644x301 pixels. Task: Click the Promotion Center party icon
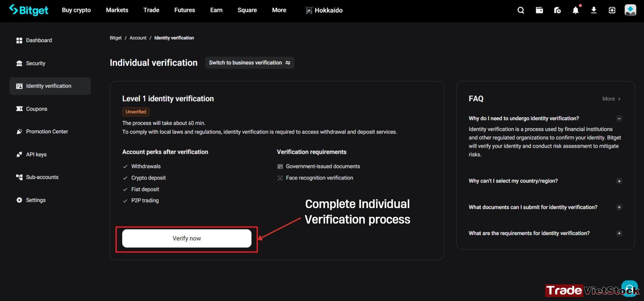point(19,132)
